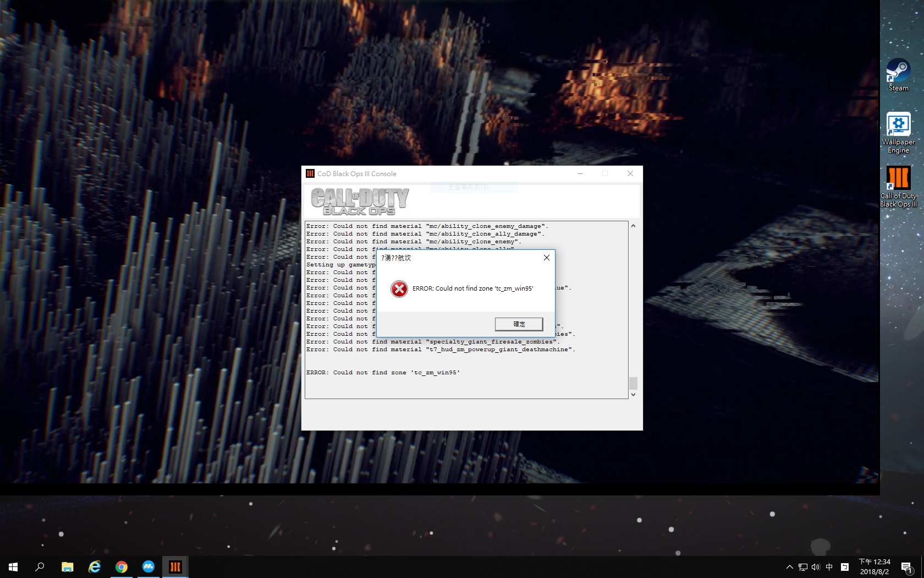924x578 pixels.
Task: Click the log line mentioning ability_clone_enemy_damage
Action: (427, 226)
